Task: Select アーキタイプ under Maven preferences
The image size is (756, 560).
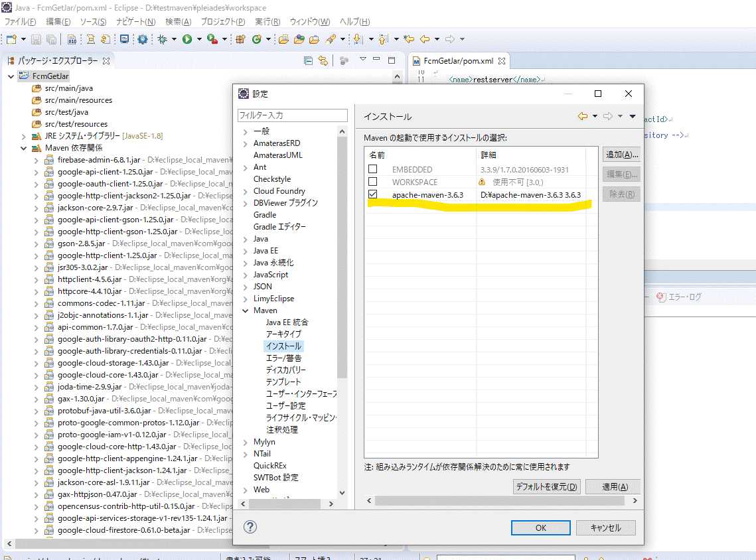Action: click(283, 334)
